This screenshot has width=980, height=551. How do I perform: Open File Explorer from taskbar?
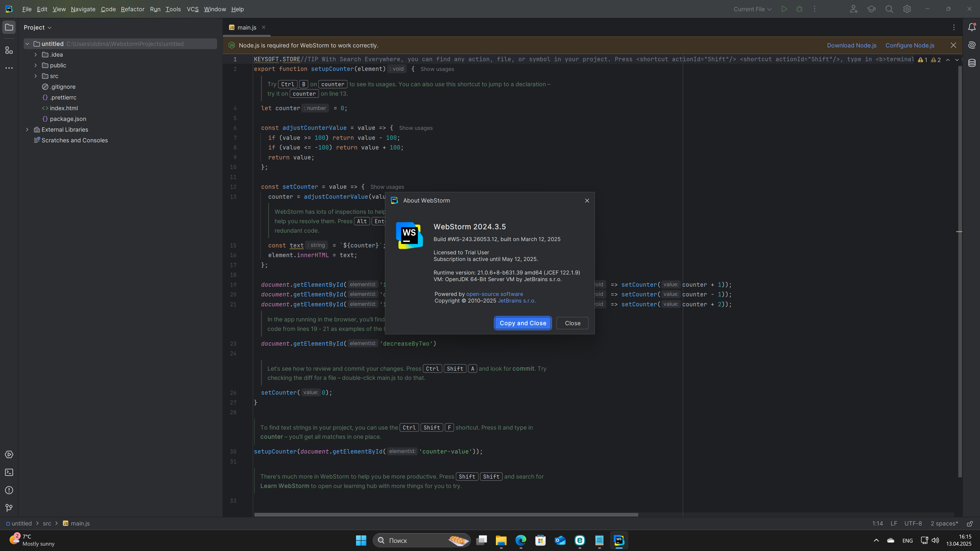point(501,540)
